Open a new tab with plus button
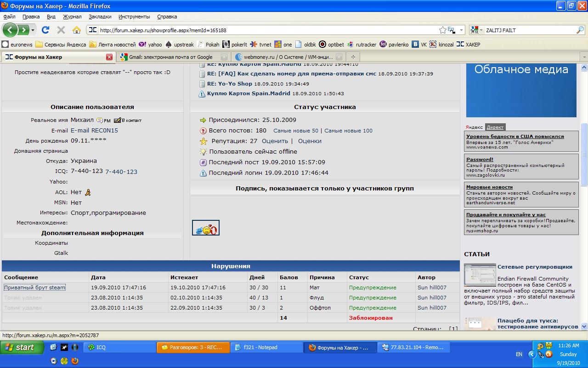The height and width of the screenshot is (368, 588). click(353, 57)
